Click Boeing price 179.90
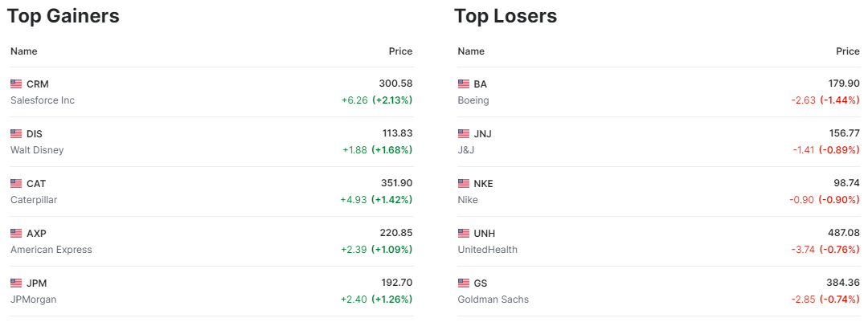 844,84
